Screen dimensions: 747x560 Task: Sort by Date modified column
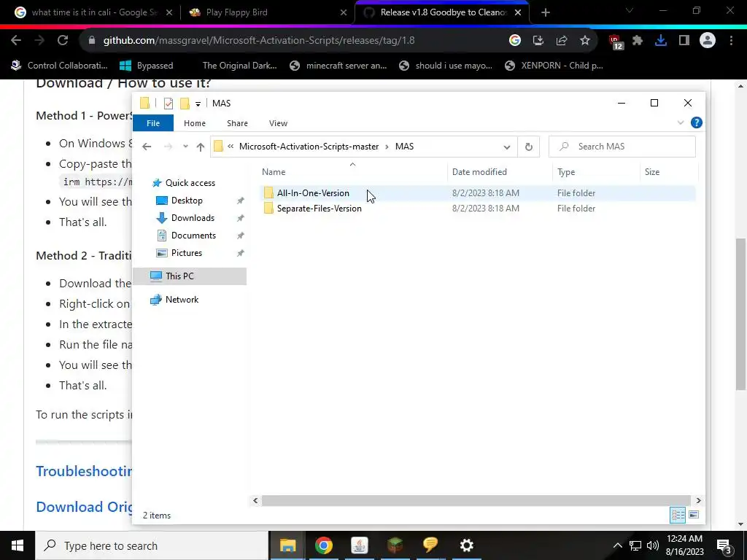tap(500, 172)
